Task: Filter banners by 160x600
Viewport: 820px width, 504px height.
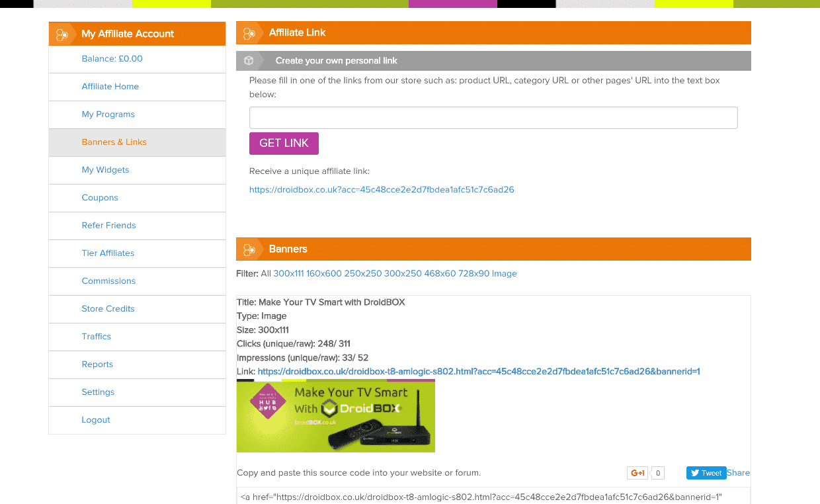Action: pos(323,273)
